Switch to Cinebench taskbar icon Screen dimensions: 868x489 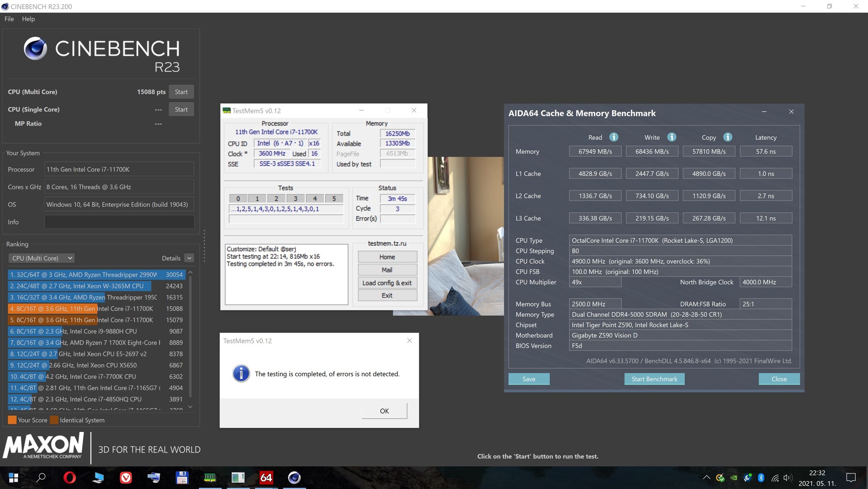294,478
